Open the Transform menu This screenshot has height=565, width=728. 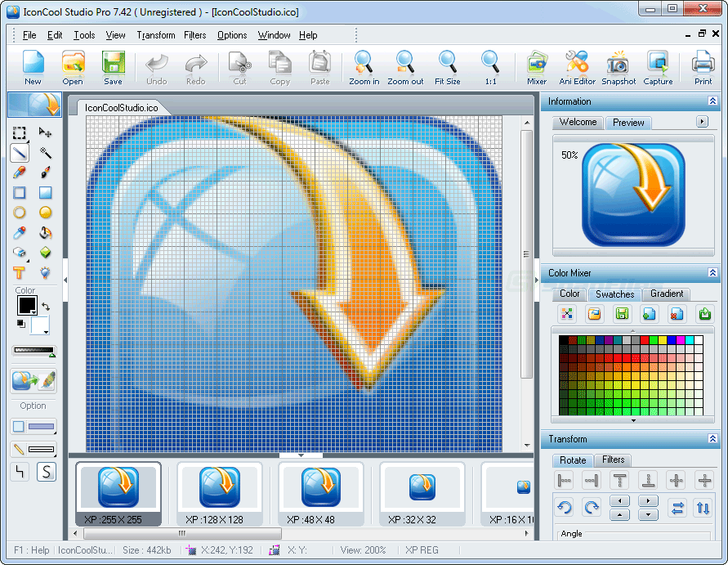pos(155,35)
